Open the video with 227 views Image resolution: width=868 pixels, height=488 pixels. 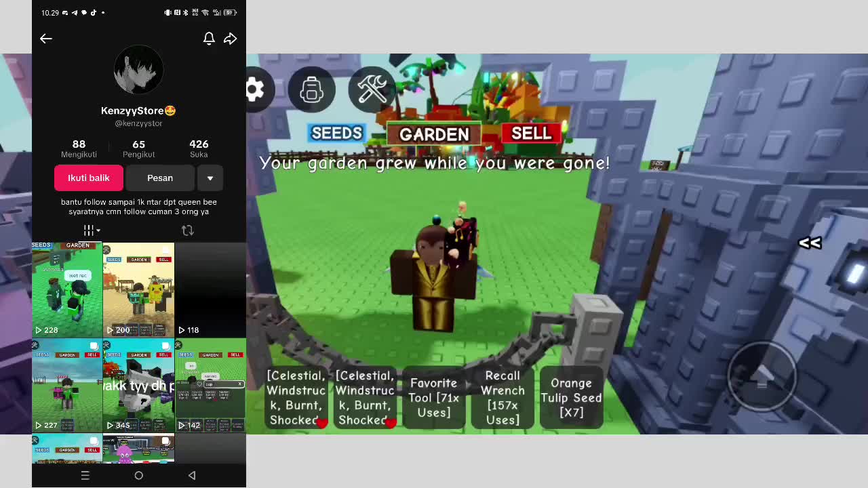(x=67, y=386)
